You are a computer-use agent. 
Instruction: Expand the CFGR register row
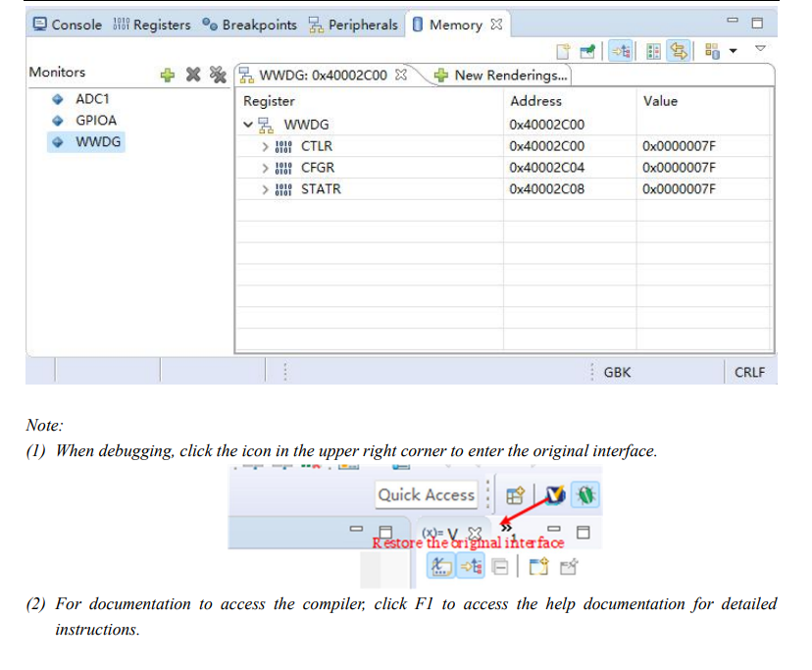pos(265,168)
